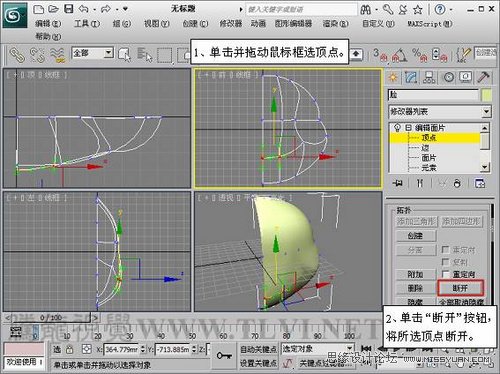
Task: Switch to Display panel tab
Action: 466,77
